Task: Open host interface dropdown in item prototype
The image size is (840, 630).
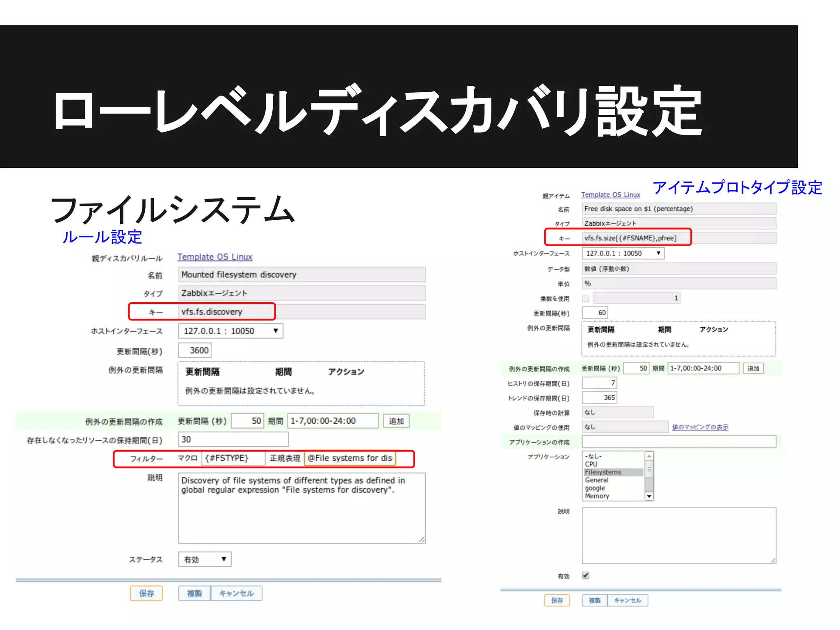Action: [x=623, y=253]
